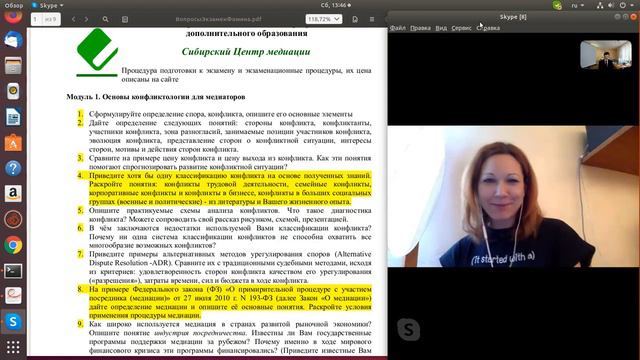
Task: Open Google Chrome from the dock
Action: (x=13, y=245)
